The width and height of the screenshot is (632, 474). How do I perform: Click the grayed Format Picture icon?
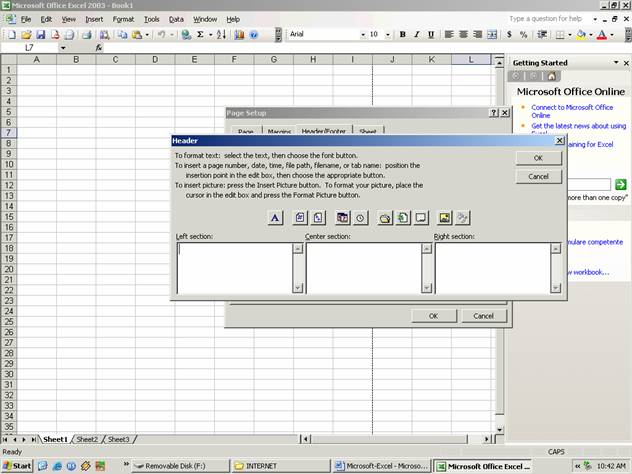463,218
